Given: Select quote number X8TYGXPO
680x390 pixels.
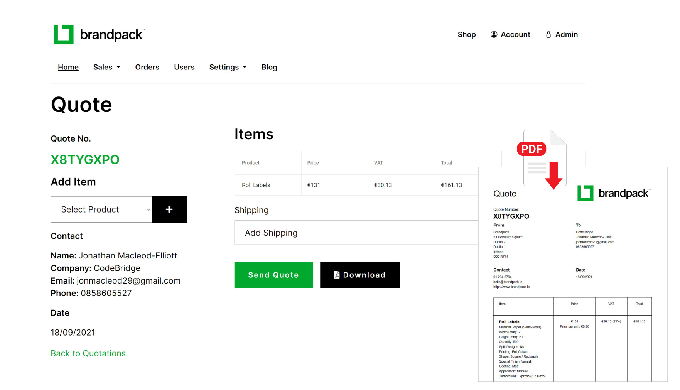Looking at the screenshot, I should point(85,160).
